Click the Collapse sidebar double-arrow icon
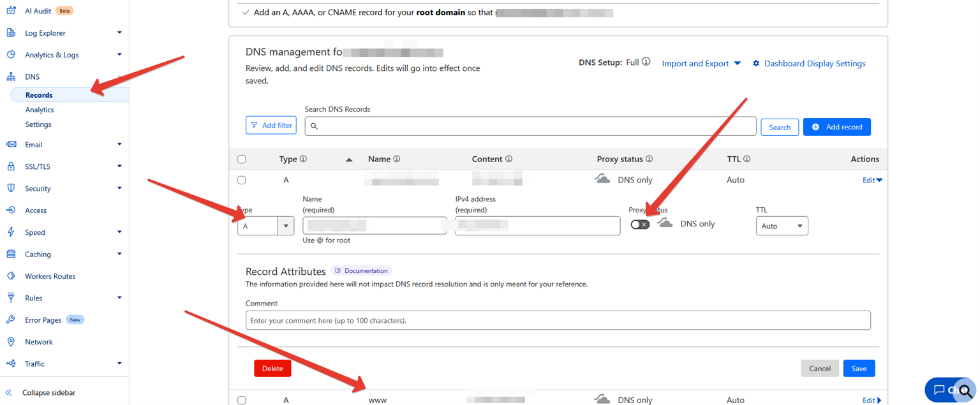 9,392
